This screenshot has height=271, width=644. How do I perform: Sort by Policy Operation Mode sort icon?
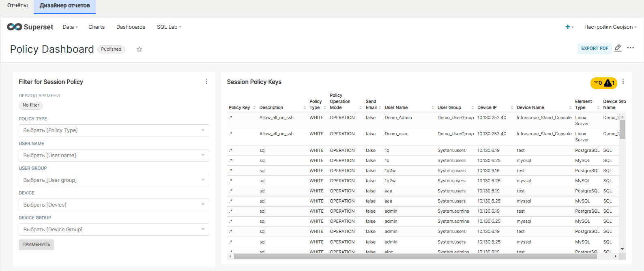(361, 108)
